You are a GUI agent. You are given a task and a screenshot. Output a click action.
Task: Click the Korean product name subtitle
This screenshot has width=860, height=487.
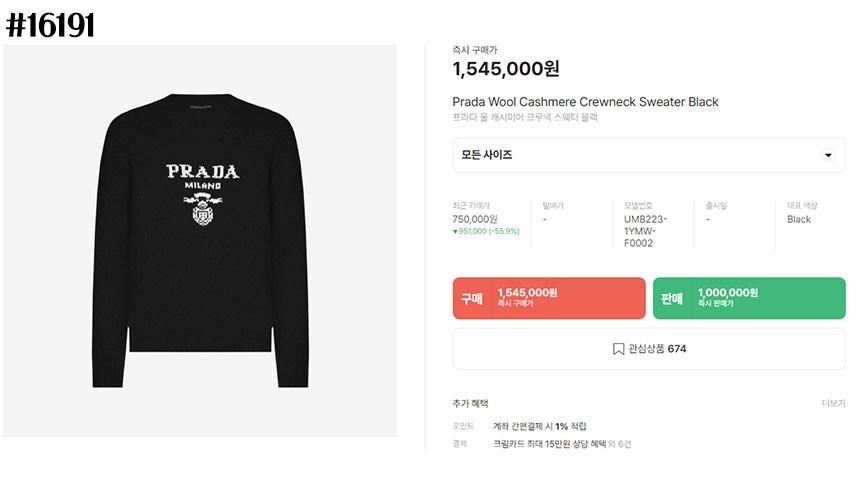click(525, 117)
